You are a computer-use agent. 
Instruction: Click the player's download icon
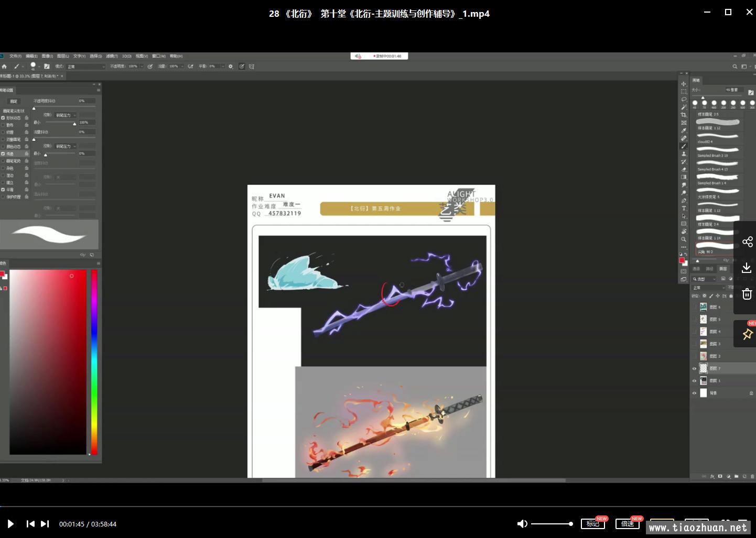[x=747, y=268]
